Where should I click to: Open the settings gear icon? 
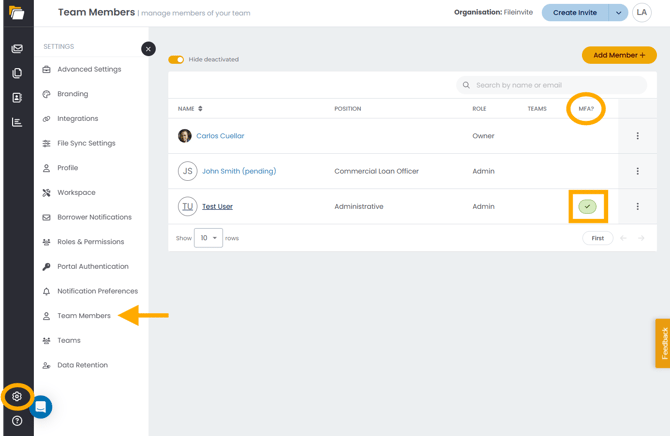coord(17,397)
